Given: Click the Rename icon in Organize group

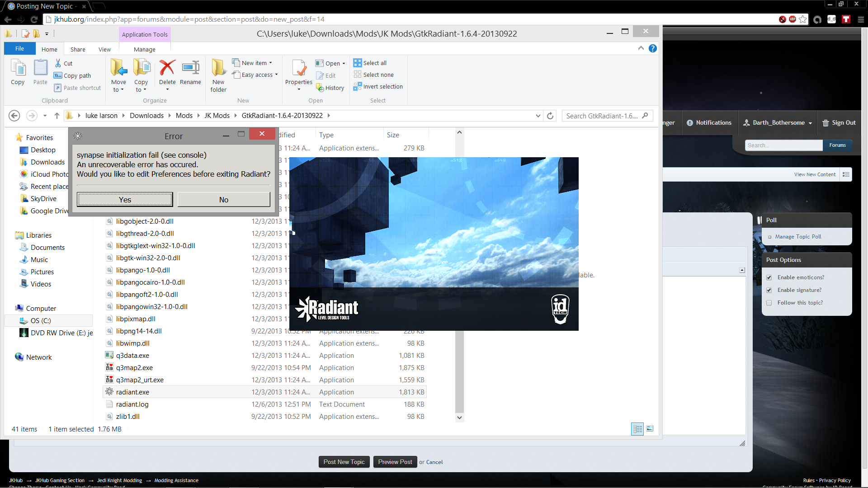Looking at the screenshot, I should point(190,68).
